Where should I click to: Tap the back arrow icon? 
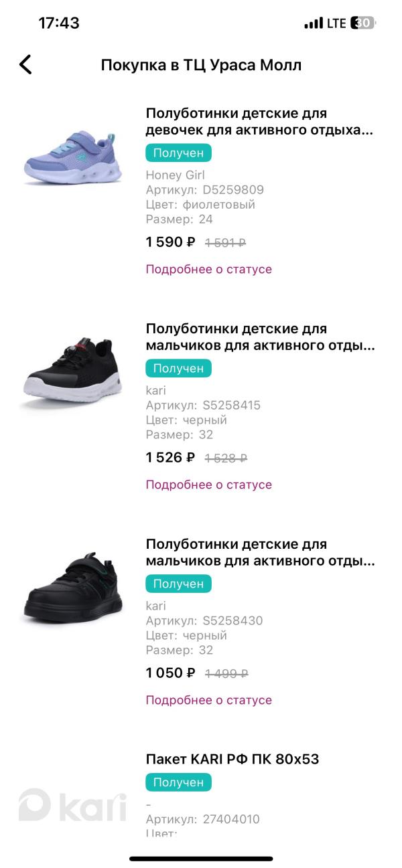[25, 64]
